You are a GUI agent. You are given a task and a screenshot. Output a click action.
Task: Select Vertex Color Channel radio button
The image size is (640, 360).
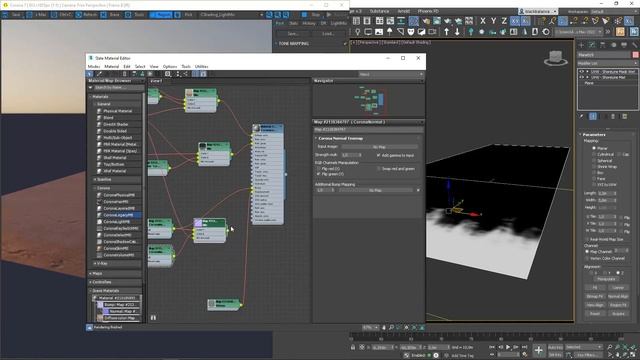click(587, 258)
